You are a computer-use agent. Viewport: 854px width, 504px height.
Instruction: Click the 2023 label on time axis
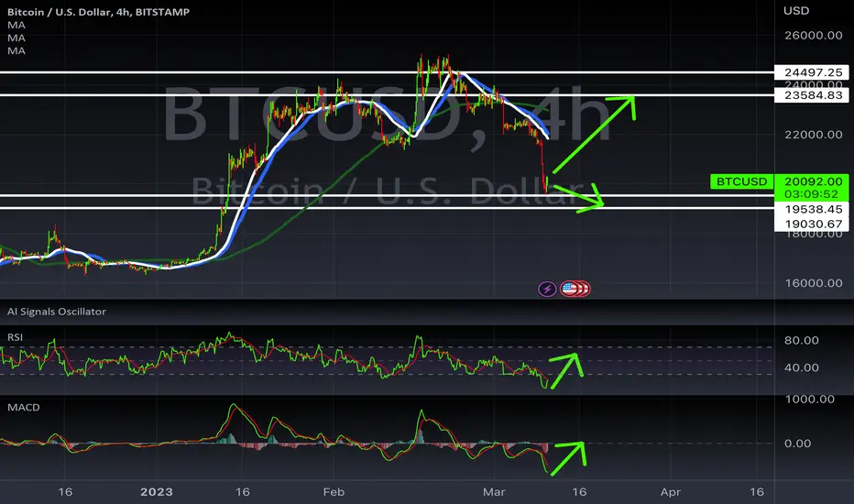click(x=157, y=492)
